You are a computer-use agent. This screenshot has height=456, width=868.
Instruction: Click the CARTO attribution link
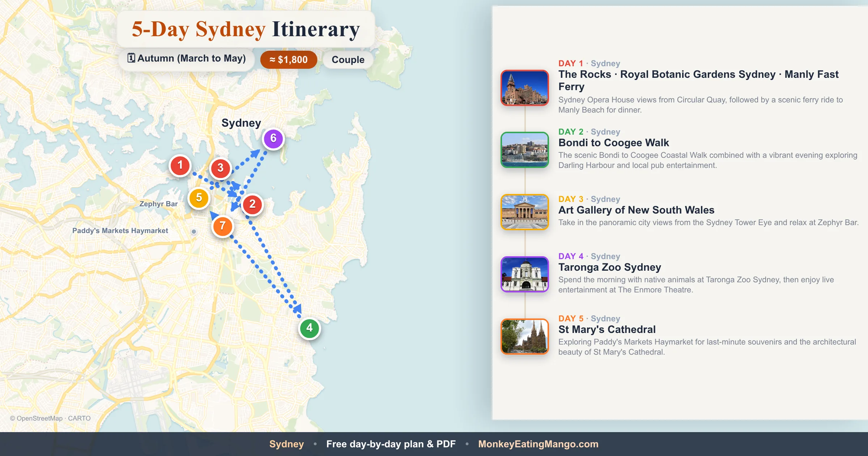coord(79,418)
